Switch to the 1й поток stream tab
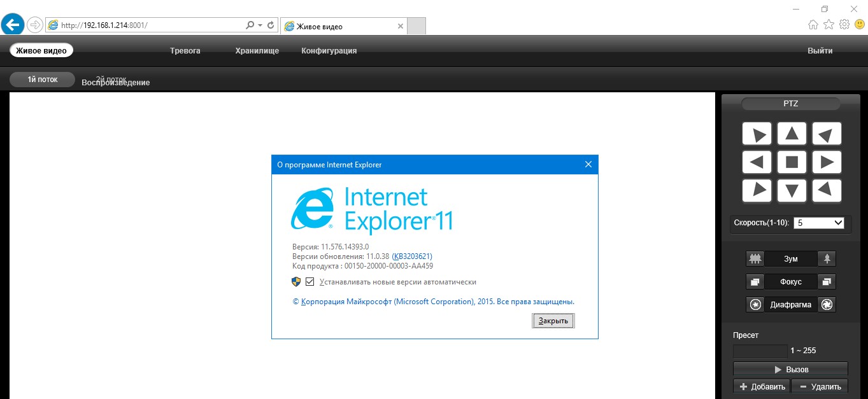This screenshot has width=868, height=399. (x=42, y=80)
